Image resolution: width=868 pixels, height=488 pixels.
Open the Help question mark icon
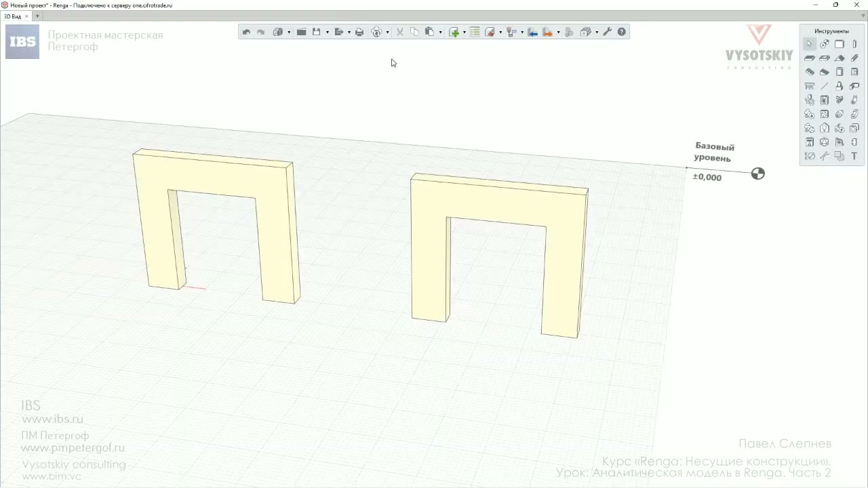point(622,32)
